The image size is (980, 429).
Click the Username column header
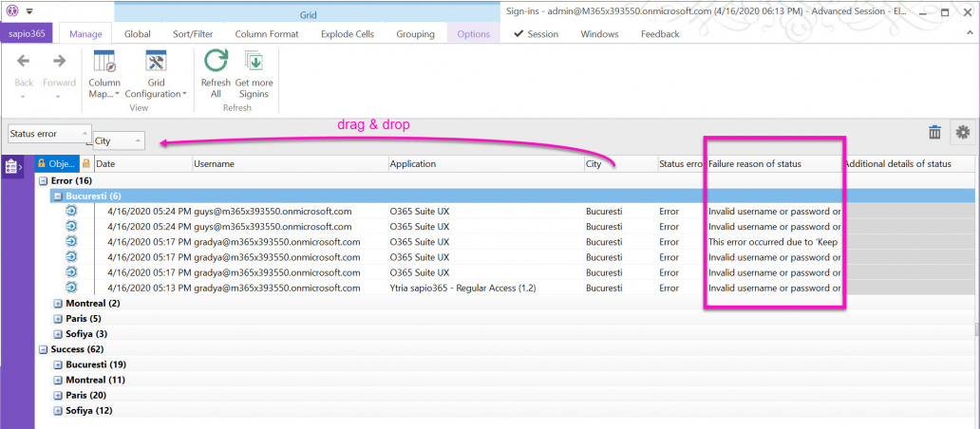click(290, 164)
